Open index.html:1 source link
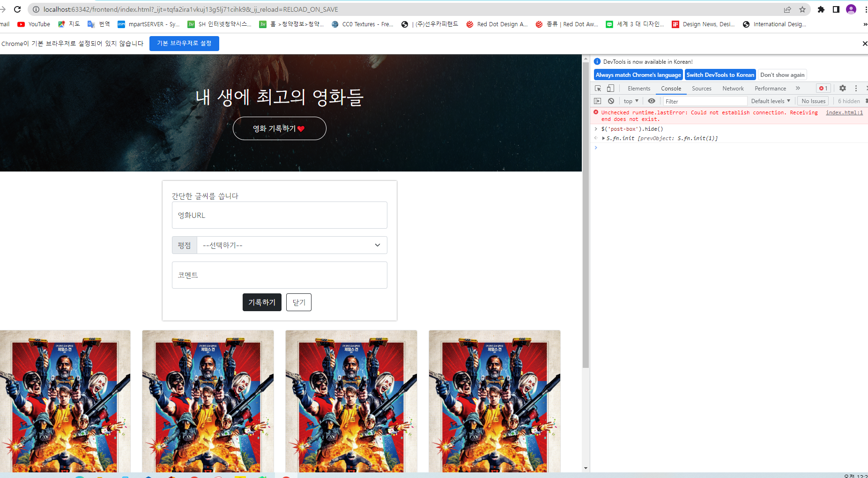 [x=844, y=112]
